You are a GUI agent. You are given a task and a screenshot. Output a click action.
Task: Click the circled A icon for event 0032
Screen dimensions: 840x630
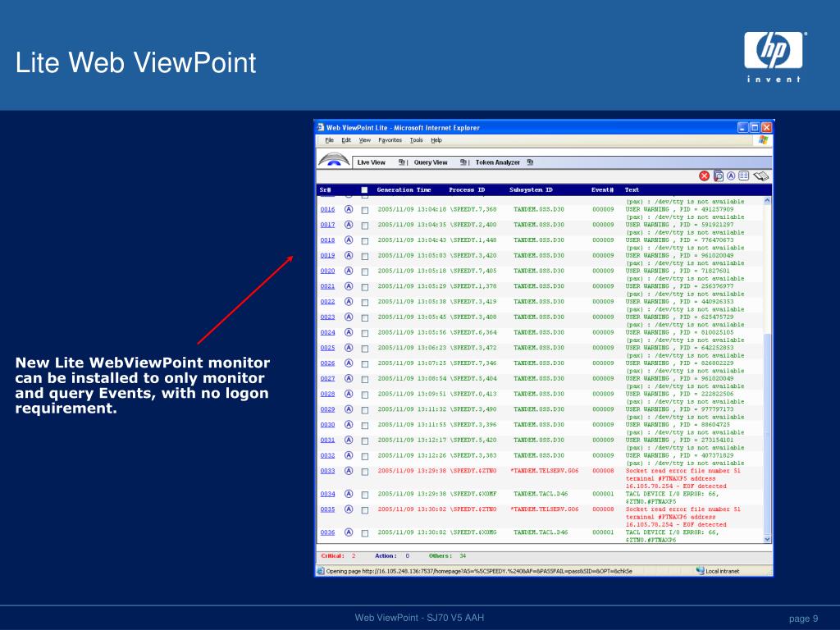pyautogui.click(x=349, y=455)
